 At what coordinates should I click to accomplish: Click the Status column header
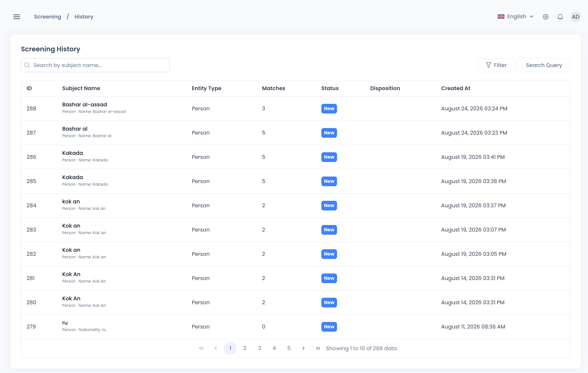[x=330, y=88]
